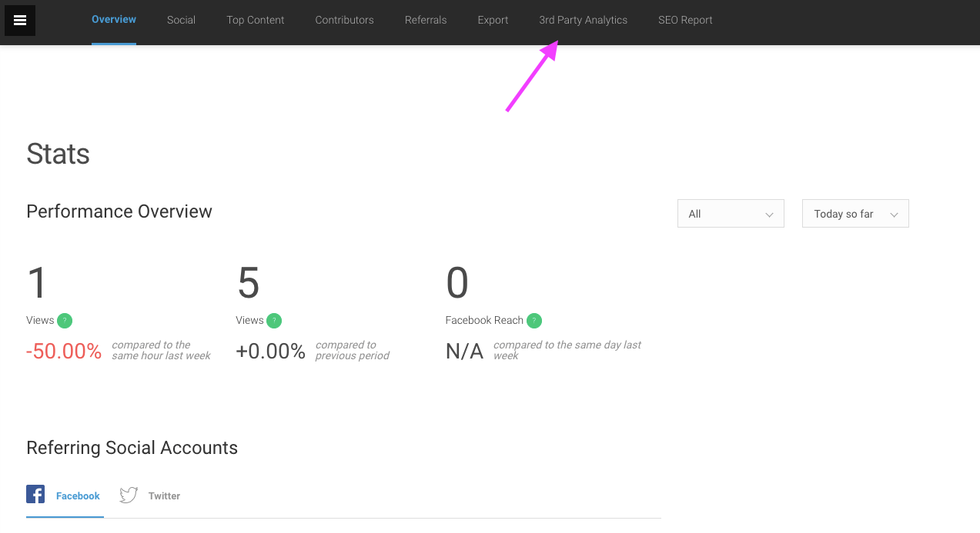The image size is (980, 533).
Task: Select the Twitter bird icon
Action: (x=128, y=495)
